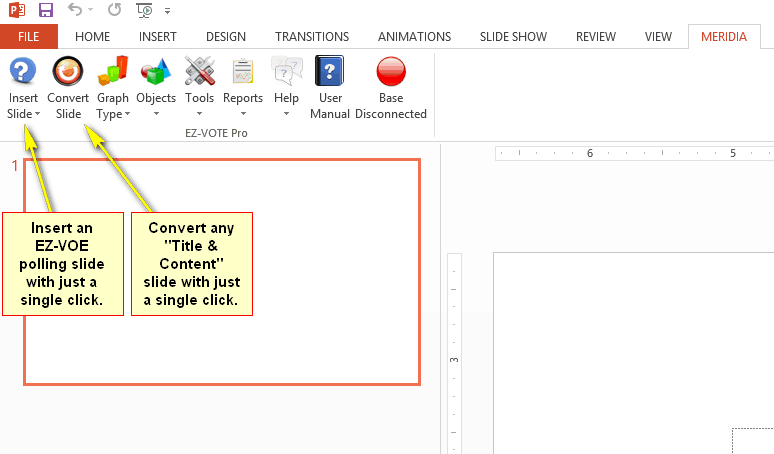Expand the Reports dropdown arrow

pos(243,114)
